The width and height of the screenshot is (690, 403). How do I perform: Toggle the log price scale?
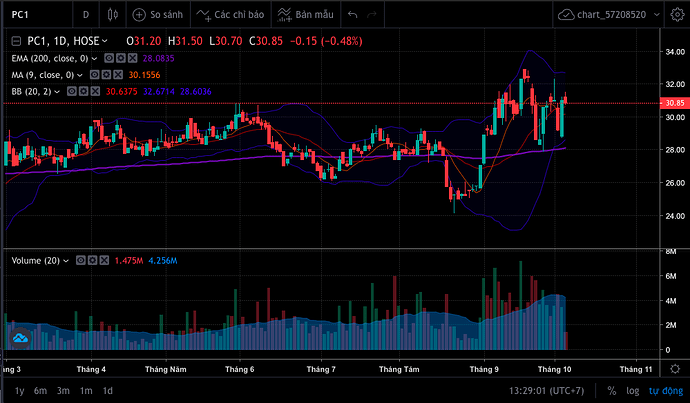[x=630, y=389]
